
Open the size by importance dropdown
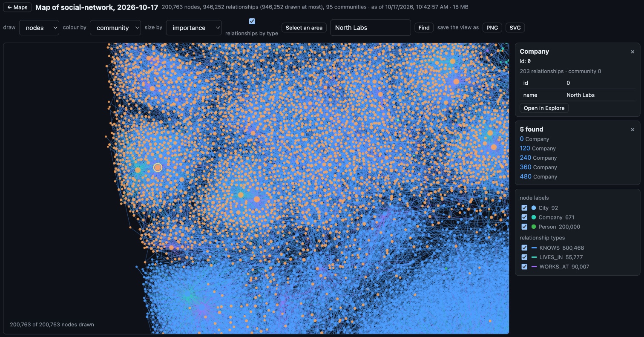[194, 28]
